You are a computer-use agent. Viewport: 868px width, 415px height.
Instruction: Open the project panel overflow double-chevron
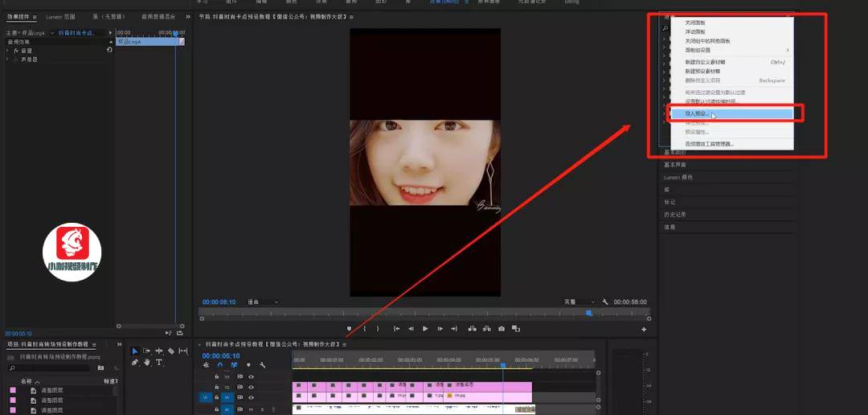point(119,345)
